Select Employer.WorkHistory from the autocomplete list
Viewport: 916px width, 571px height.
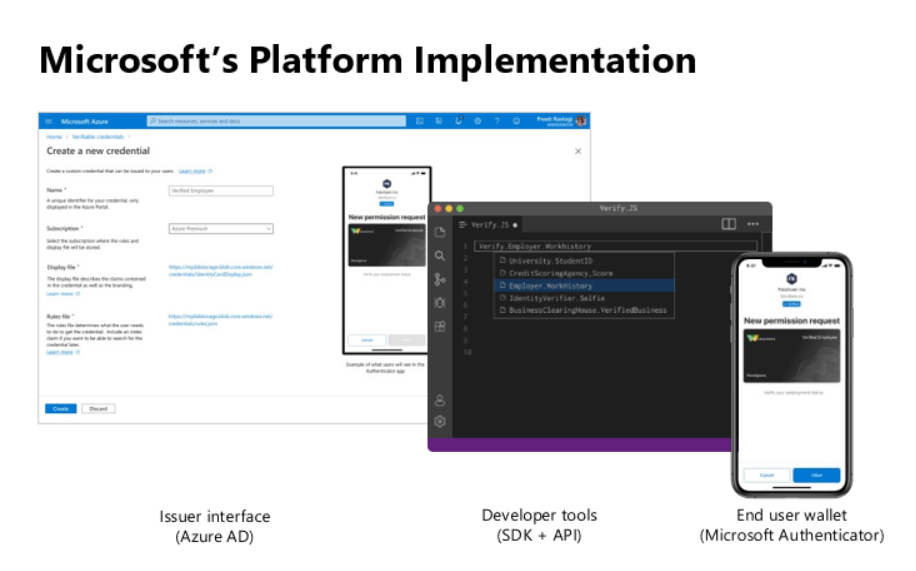click(550, 285)
